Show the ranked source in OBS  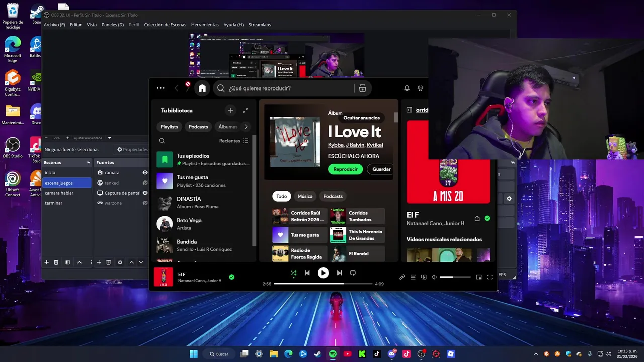(x=145, y=183)
